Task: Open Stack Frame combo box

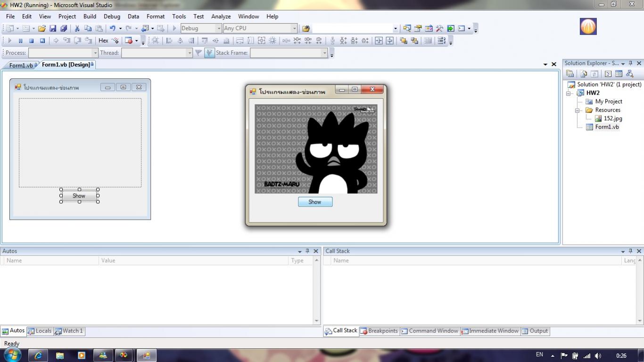Action: click(x=289, y=53)
